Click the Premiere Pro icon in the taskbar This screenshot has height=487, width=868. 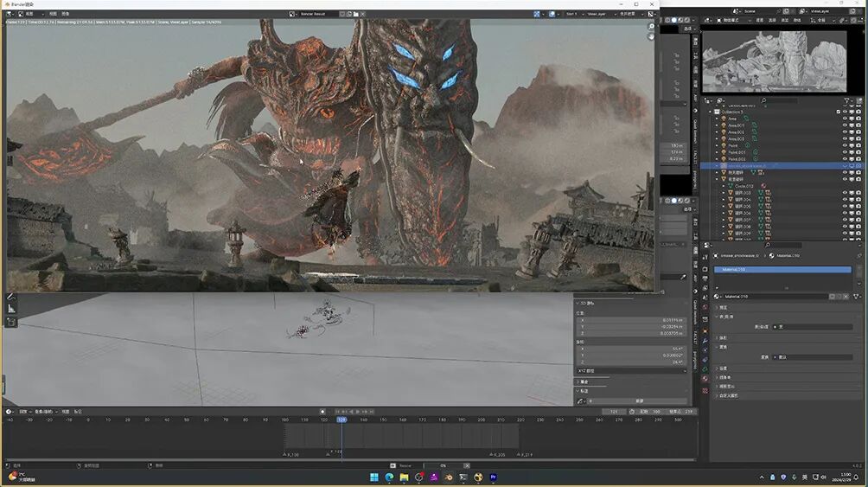coord(494,477)
